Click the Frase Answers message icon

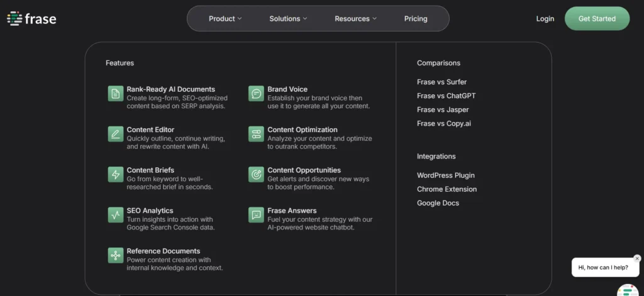point(257,215)
